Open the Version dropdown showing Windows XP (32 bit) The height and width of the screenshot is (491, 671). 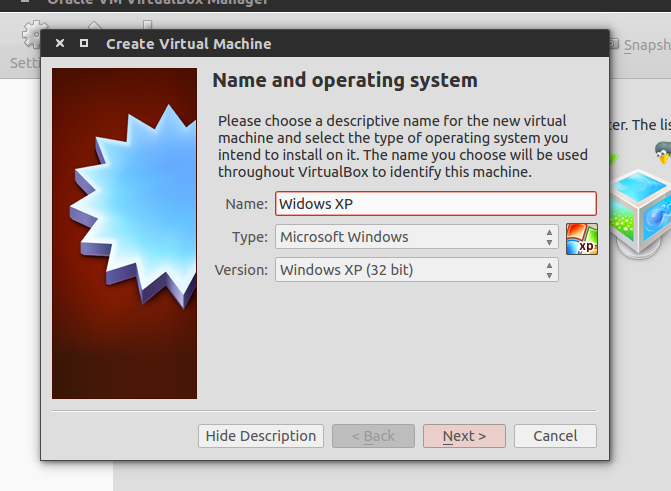(x=417, y=270)
